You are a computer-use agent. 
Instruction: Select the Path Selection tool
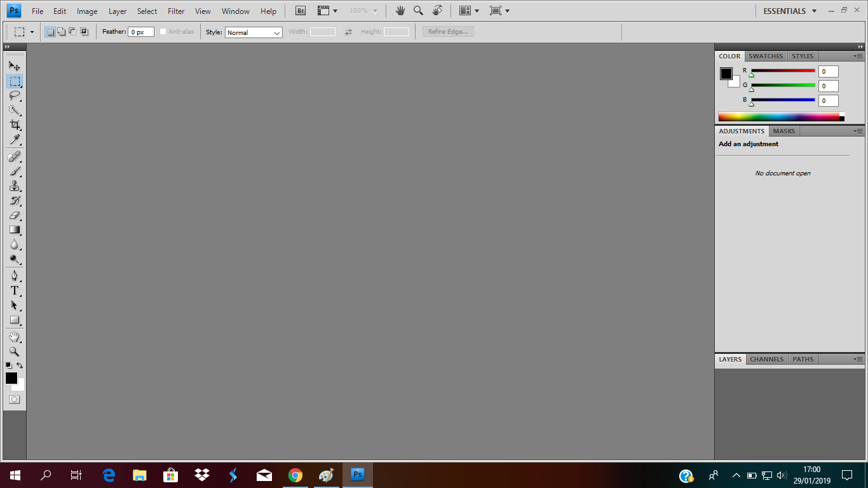(15, 305)
